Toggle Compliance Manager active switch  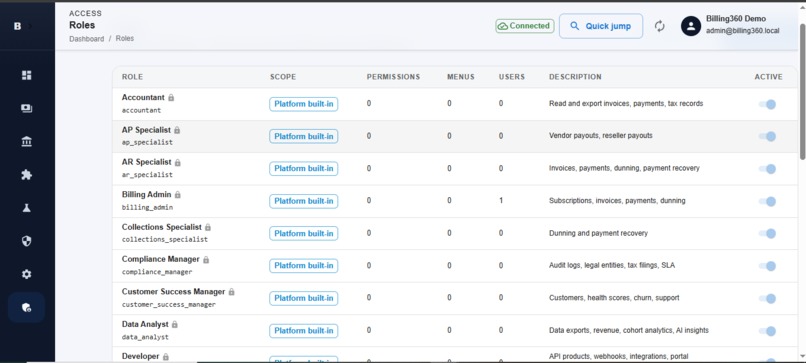(x=767, y=266)
